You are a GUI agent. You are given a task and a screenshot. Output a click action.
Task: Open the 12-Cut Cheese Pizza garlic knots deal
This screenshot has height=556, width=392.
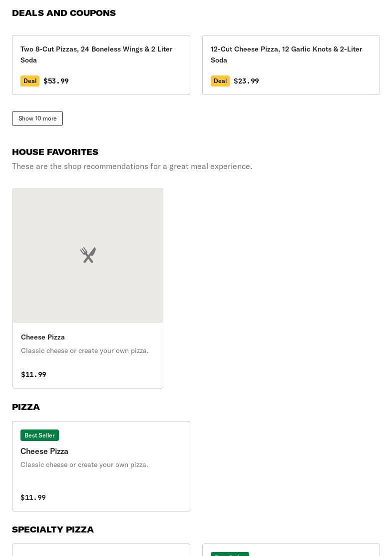(291, 65)
